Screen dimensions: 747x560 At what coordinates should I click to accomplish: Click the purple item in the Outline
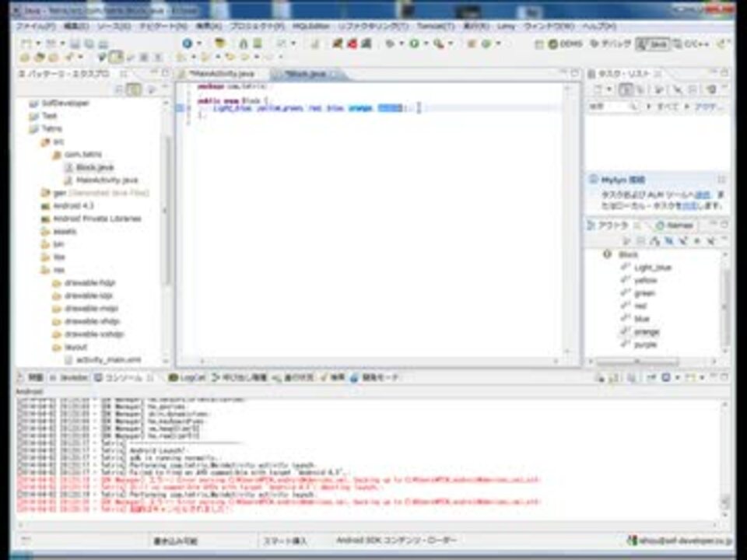pos(645,345)
